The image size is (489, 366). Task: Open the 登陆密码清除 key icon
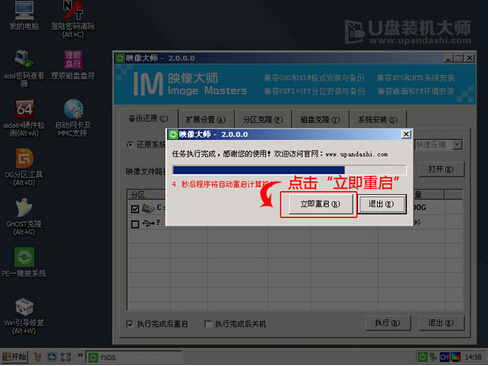coord(73,10)
